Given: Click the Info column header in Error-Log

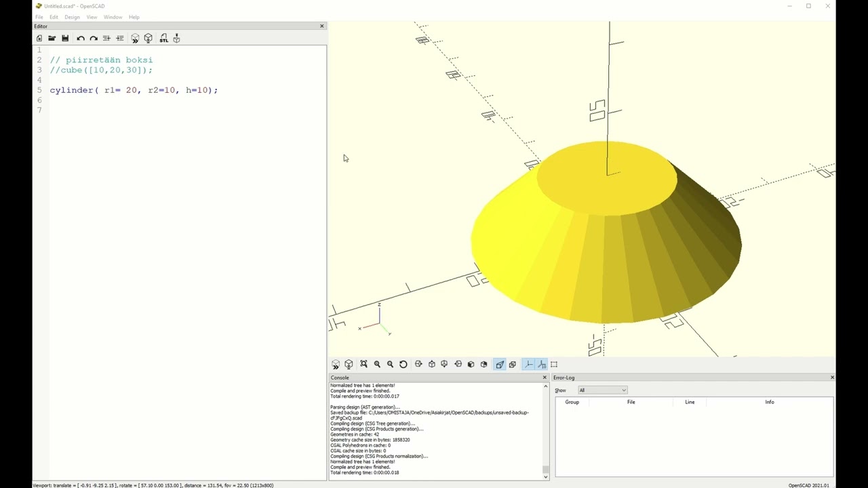Looking at the screenshot, I should (770, 402).
